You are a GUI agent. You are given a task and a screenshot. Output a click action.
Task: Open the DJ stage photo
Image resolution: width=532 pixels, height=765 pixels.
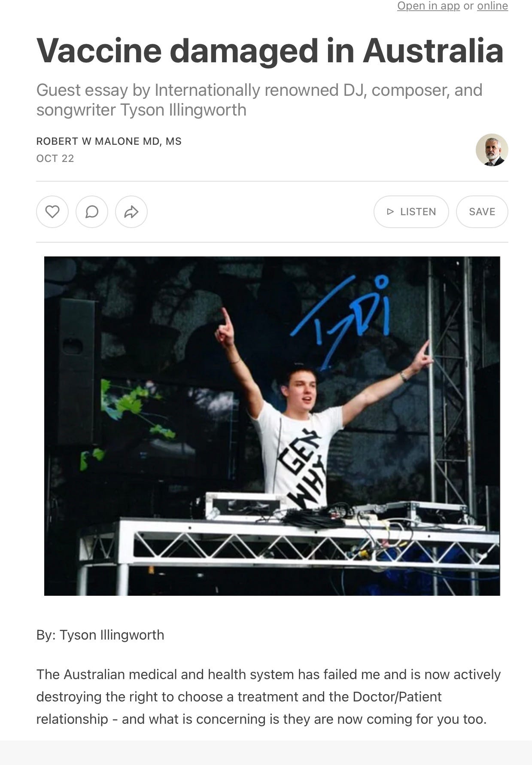[x=272, y=426]
